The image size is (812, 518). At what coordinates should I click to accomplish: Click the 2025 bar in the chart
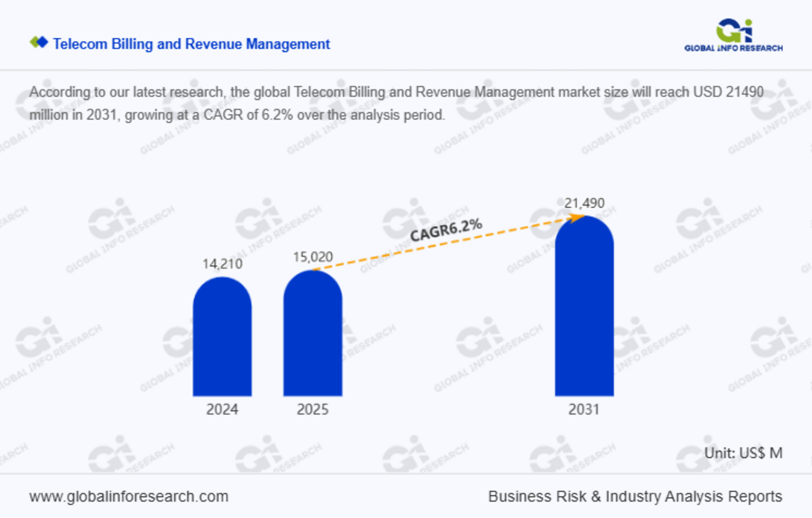tap(313, 333)
